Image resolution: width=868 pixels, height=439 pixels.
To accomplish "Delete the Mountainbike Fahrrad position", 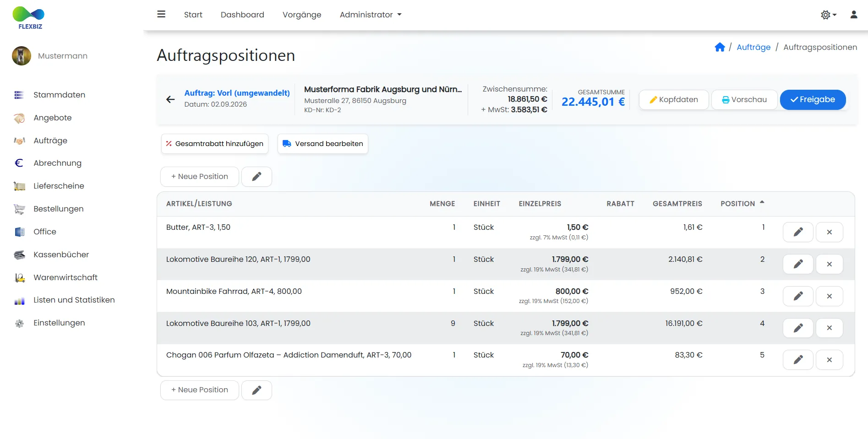I will coord(829,296).
